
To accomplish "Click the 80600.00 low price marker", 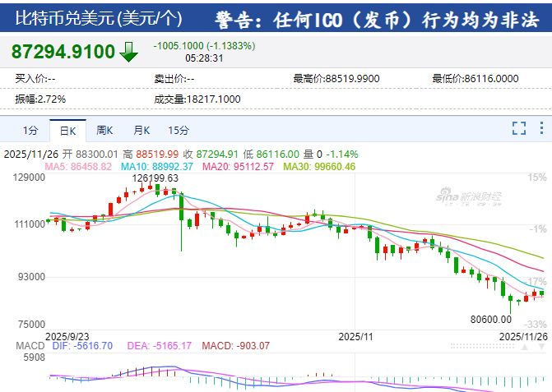I will (x=491, y=319).
